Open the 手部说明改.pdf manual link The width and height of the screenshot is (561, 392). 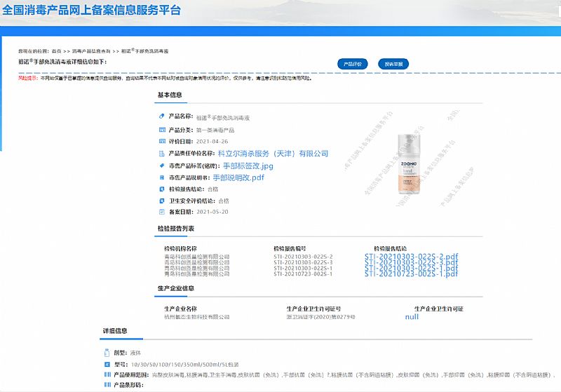[x=238, y=178]
